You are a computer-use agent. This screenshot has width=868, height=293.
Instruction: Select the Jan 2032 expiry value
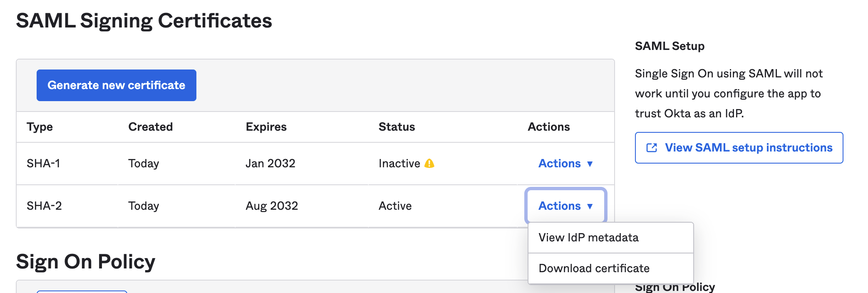coord(270,164)
